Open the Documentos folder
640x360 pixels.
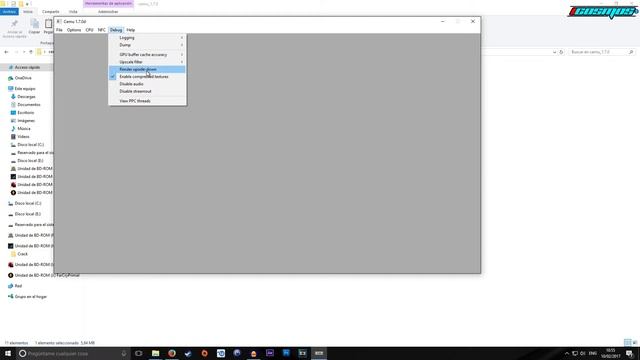29,105
